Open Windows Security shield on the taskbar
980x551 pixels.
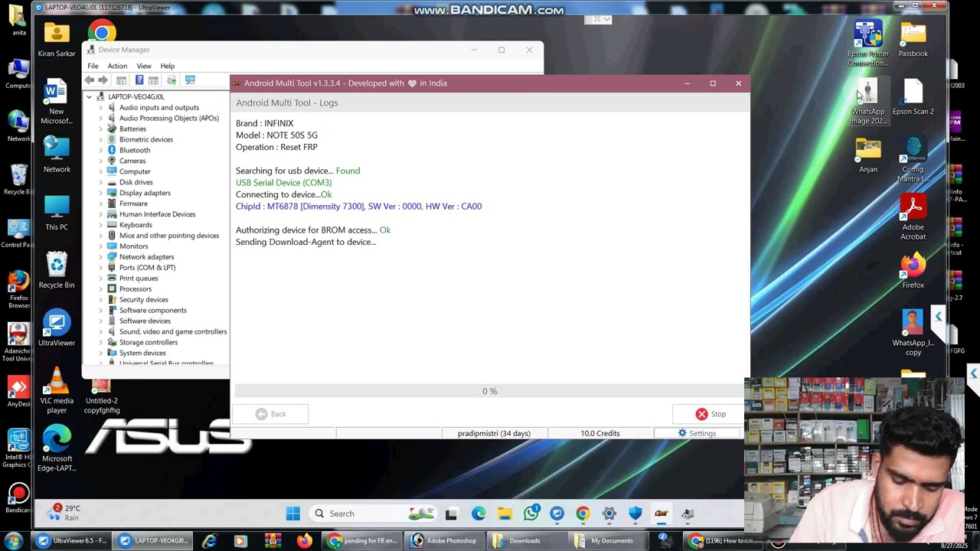coord(635,514)
